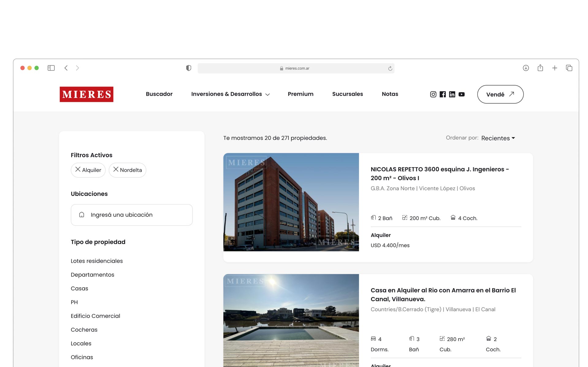Click the Tipo de propiedad heading
Image resolution: width=588 pixels, height=367 pixels.
tap(98, 242)
